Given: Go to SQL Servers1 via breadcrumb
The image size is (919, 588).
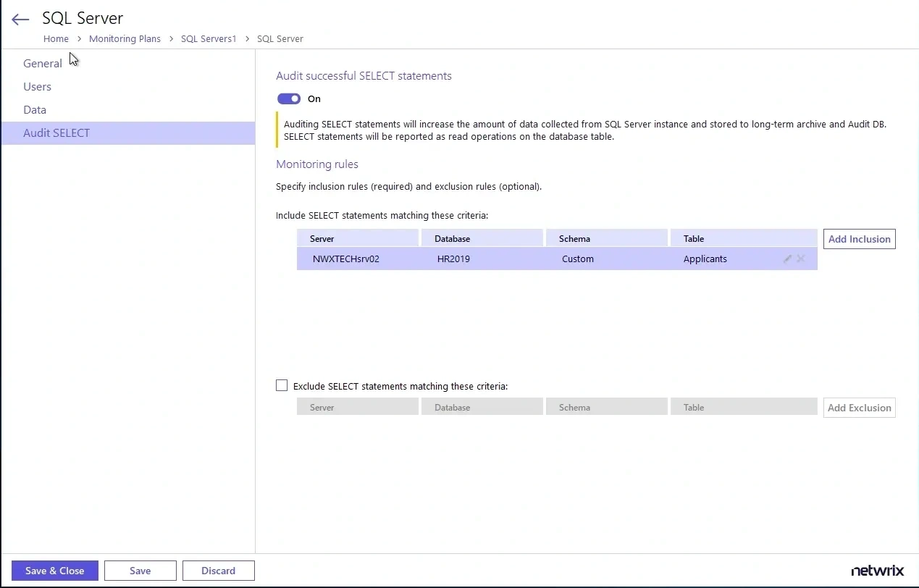Looking at the screenshot, I should click(x=209, y=38).
